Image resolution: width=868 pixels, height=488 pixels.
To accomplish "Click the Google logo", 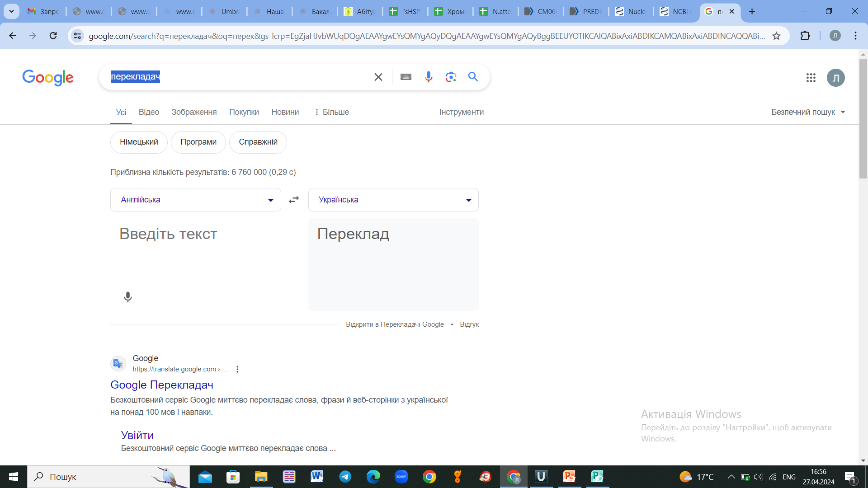I will [x=48, y=78].
